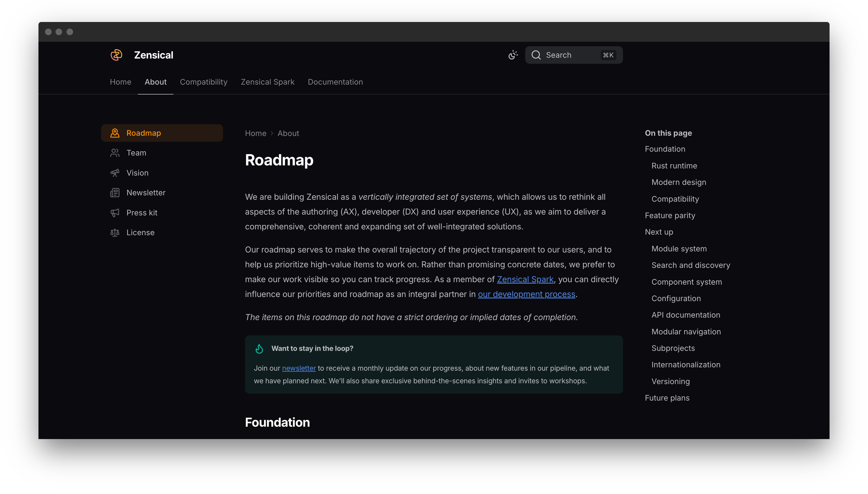868x494 pixels.
Task: Go to the Documentation tab
Action: (335, 82)
